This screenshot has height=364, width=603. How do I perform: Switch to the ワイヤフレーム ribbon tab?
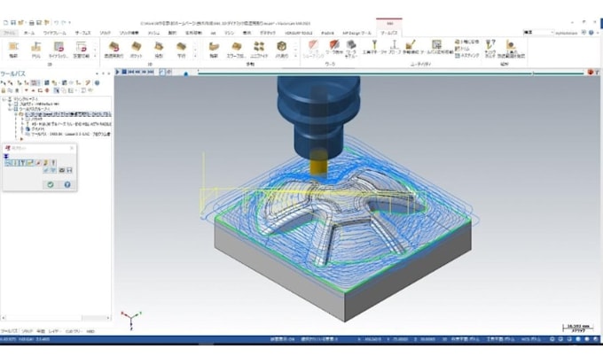[x=54, y=34]
